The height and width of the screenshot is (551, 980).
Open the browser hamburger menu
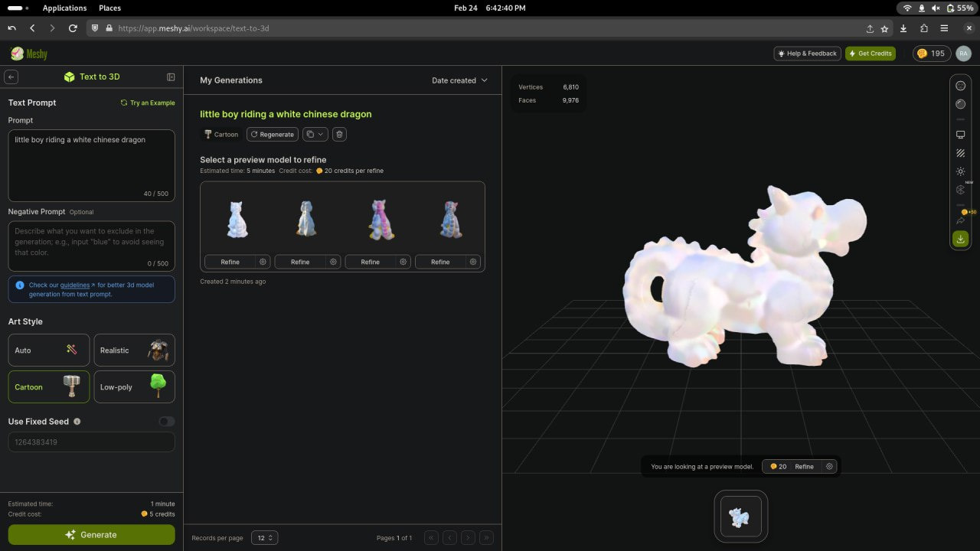tap(944, 28)
